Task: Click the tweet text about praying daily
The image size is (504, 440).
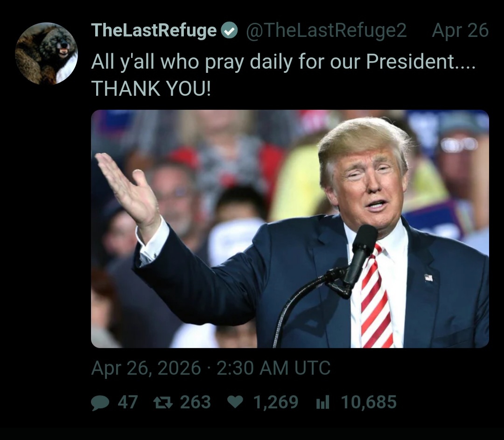Action: pyautogui.click(x=283, y=62)
